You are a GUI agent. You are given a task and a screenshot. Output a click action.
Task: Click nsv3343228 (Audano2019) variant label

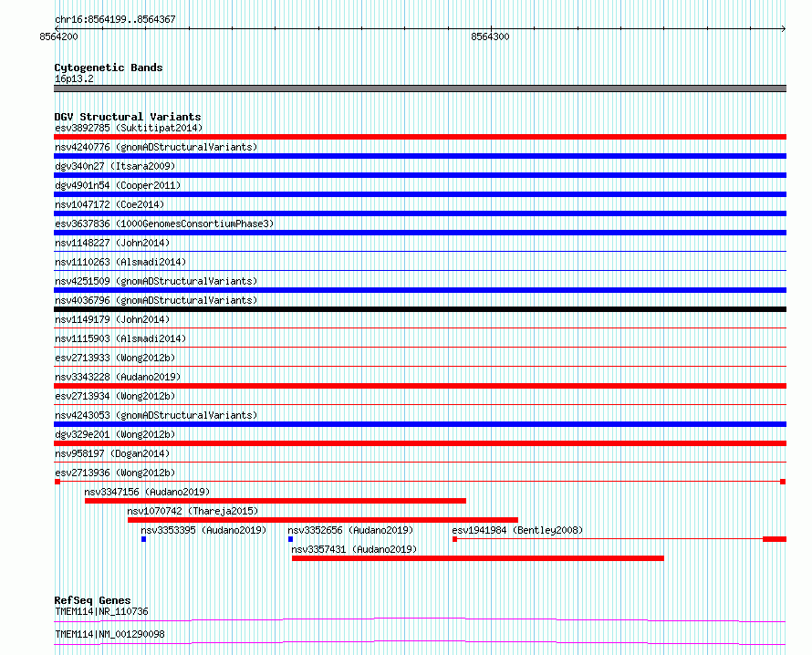click(x=118, y=377)
